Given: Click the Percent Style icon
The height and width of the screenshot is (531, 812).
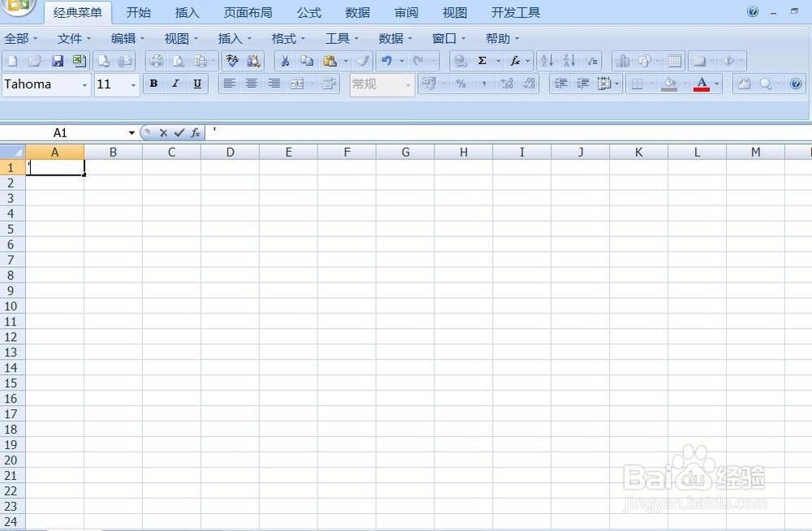Looking at the screenshot, I should pyautogui.click(x=460, y=84).
